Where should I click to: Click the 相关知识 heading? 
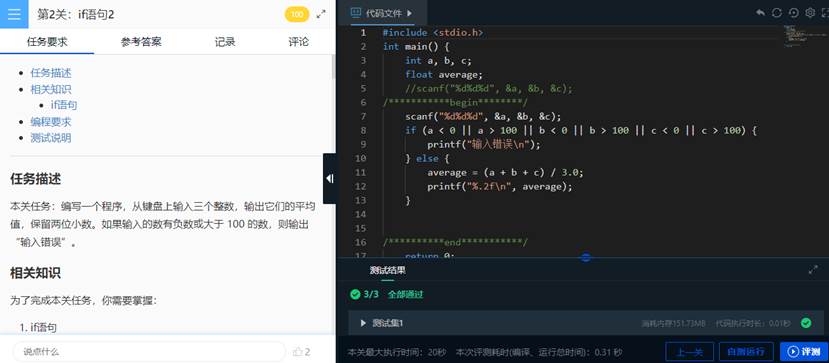35,273
